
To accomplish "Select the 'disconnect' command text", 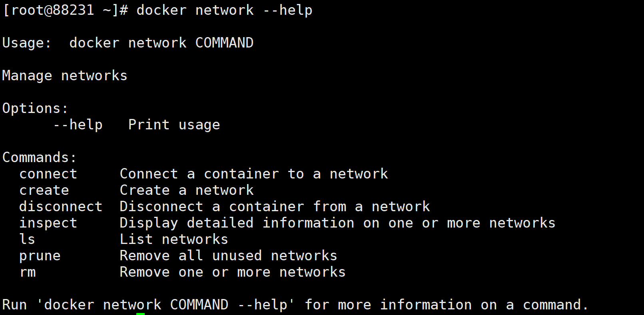I will [x=61, y=207].
